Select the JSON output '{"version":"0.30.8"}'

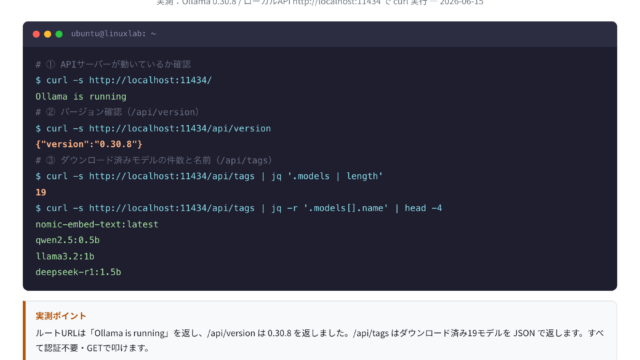(89, 144)
